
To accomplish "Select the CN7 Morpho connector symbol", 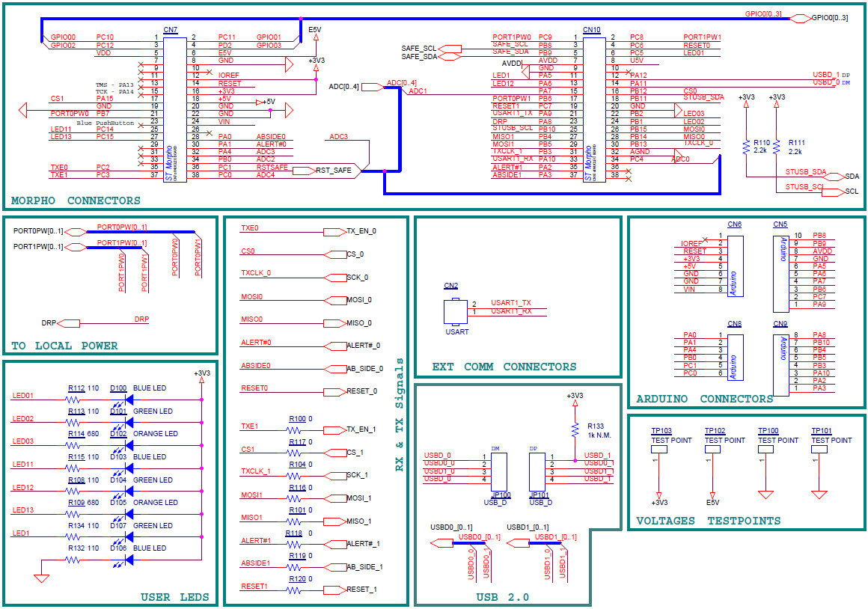I will point(174,105).
